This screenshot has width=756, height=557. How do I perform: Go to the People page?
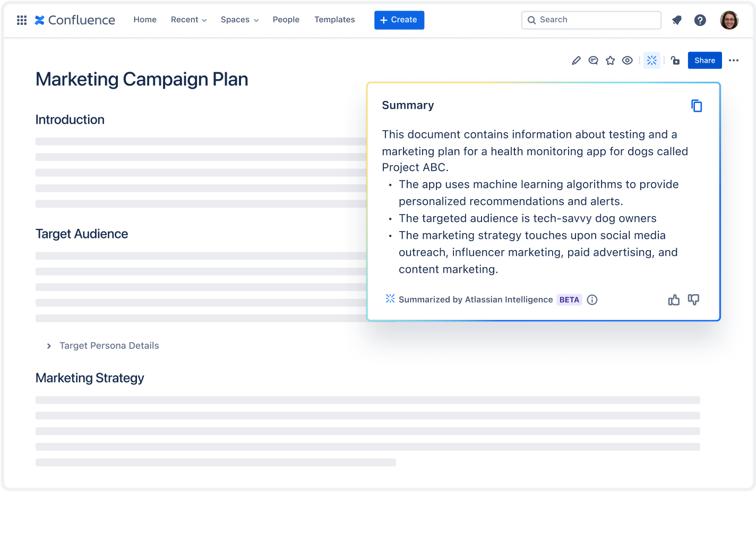point(286,20)
